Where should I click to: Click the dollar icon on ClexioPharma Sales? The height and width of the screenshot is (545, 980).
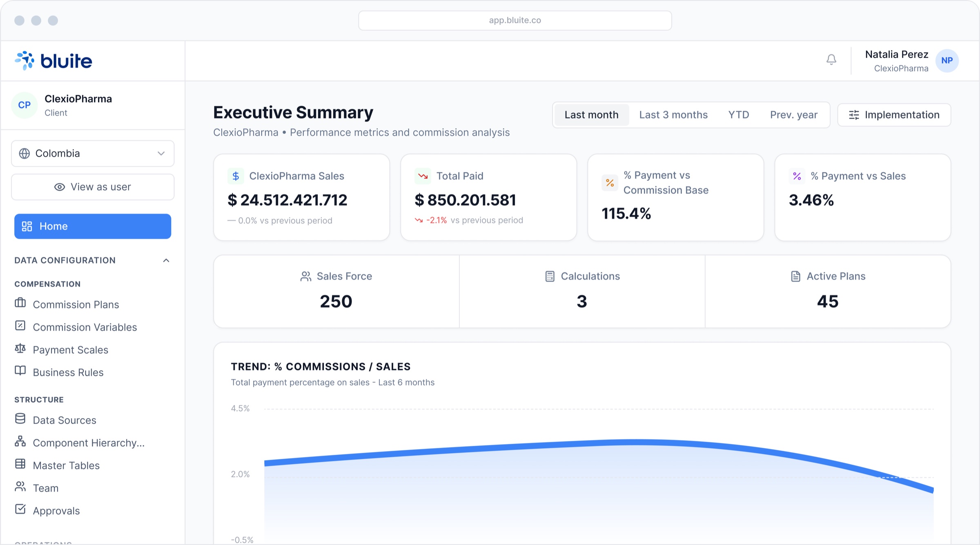pyautogui.click(x=236, y=176)
